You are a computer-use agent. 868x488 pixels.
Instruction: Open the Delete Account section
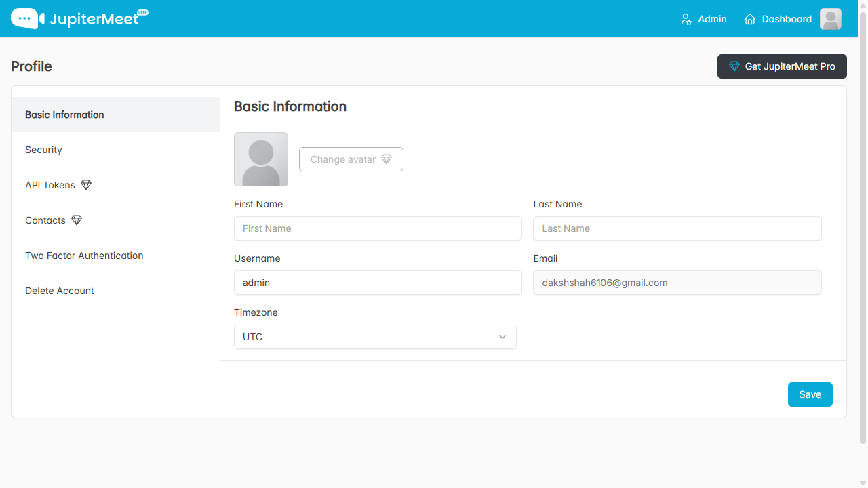click(115, 291)
